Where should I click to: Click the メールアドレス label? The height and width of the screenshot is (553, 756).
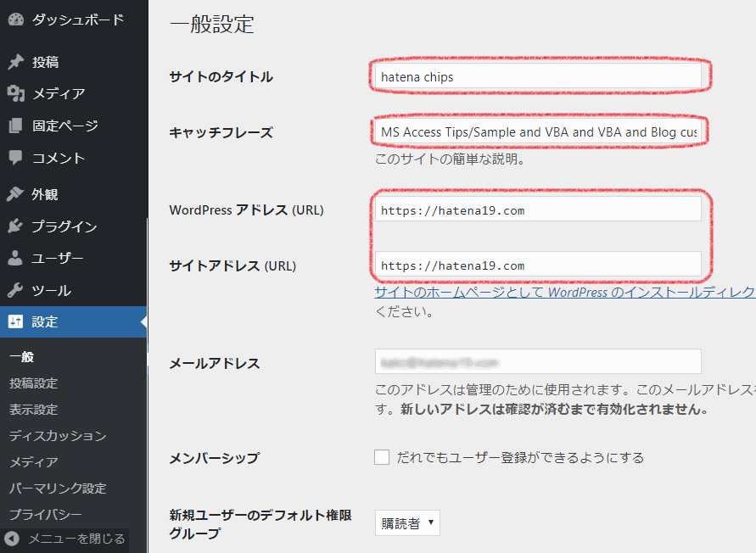(215, 363)
